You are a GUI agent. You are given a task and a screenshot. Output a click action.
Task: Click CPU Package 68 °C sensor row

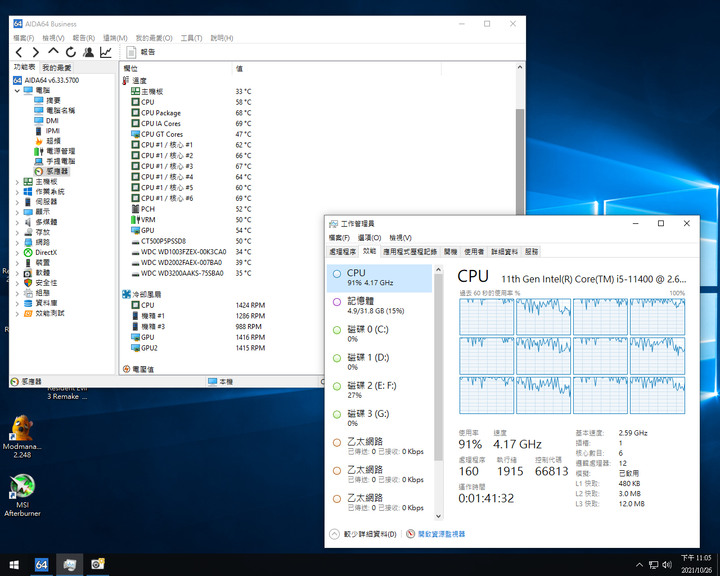click(x=191, y=113)
